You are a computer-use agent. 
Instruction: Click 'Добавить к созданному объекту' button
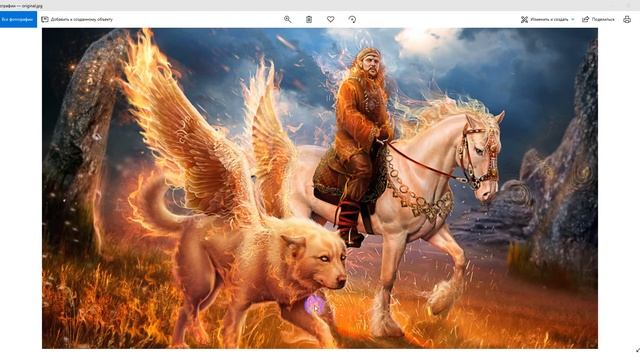77,19
